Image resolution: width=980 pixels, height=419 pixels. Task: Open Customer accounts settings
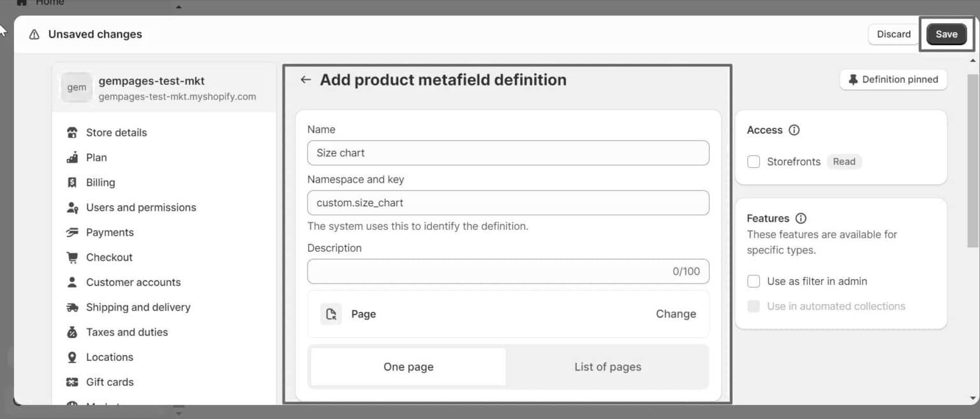[133, 282]
